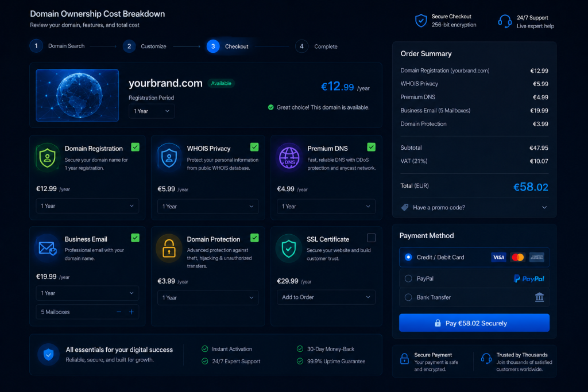
Task: Click the Trusted by Thousands headset icon
Action: click(x=486, y=359)
